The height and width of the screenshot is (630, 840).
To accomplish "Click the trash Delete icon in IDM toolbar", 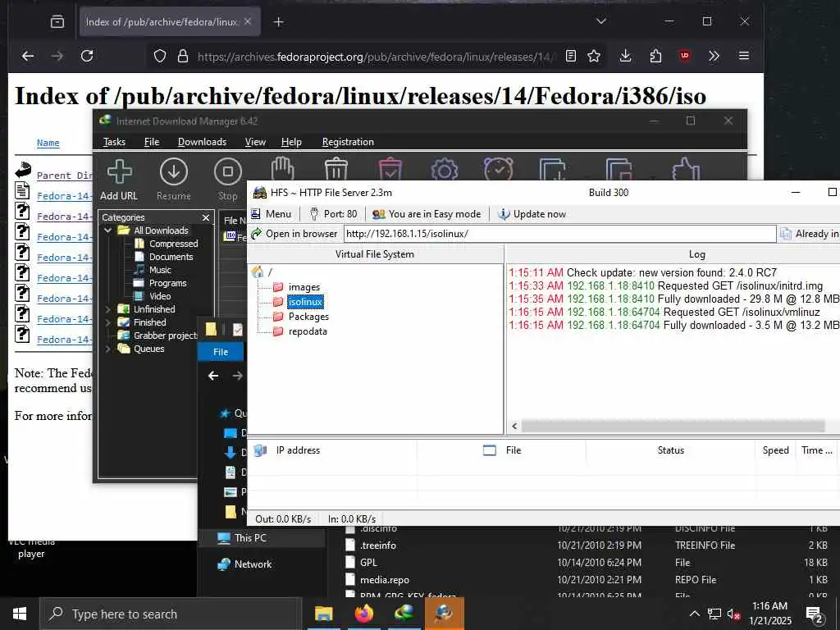I will (x=336, y=169).
